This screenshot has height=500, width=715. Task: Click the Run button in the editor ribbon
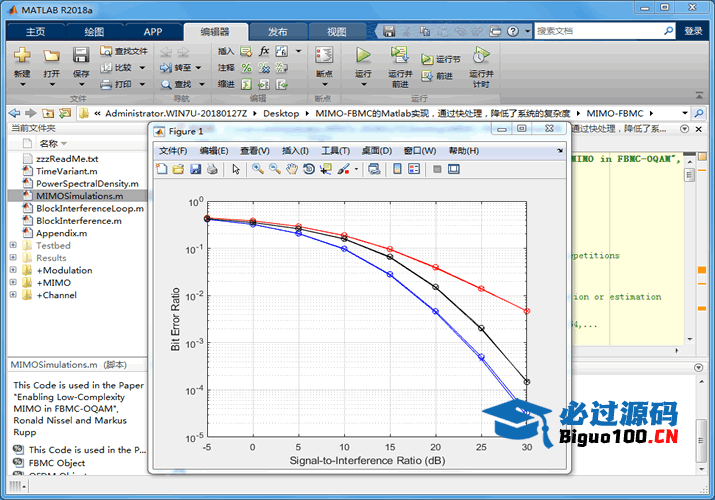point(363,59)
